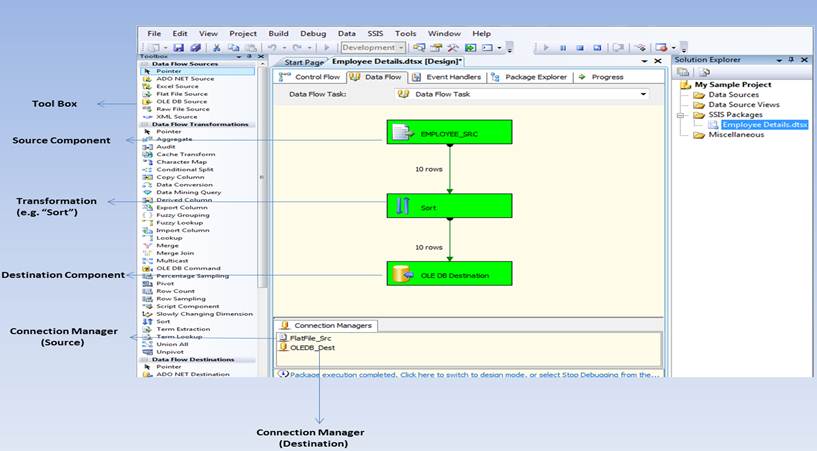Click the Copy toolbar icon
Image resolution: width=817 pixels, height=451 pixels.
click(x=233, y=47)
